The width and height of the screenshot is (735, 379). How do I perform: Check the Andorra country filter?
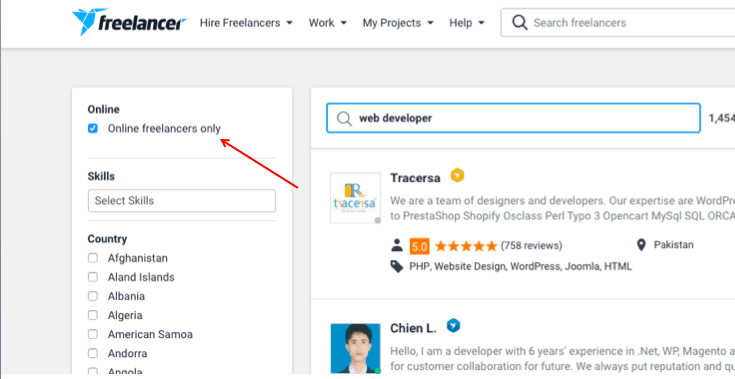coord(93,353)
